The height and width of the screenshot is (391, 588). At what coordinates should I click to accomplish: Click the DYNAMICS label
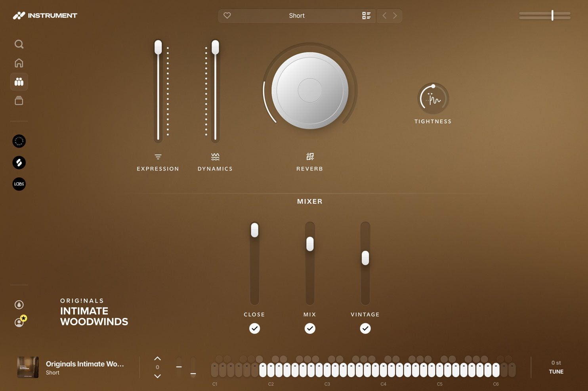point(215,169)
